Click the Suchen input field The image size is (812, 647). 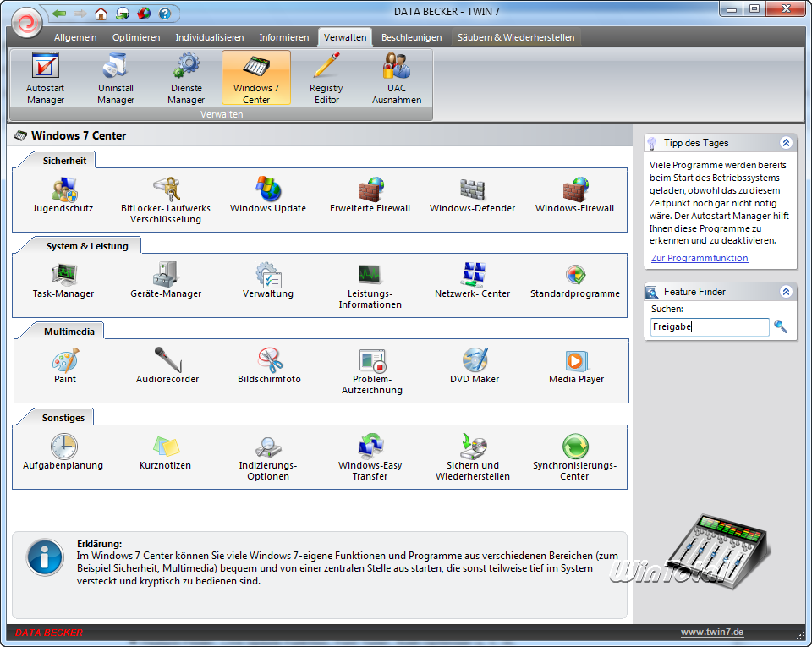tap(710, 326)
